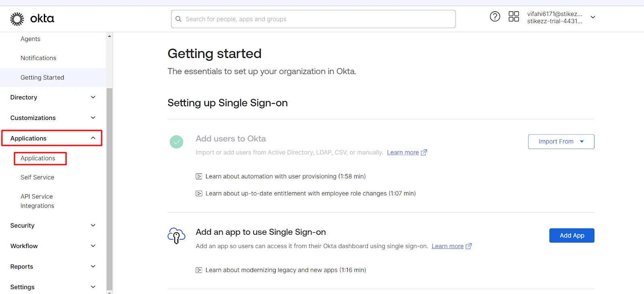Viewport: 644px width, 294px height.
Task: Open automation with user provisioning video link
Action: click(x=285, y=176)
